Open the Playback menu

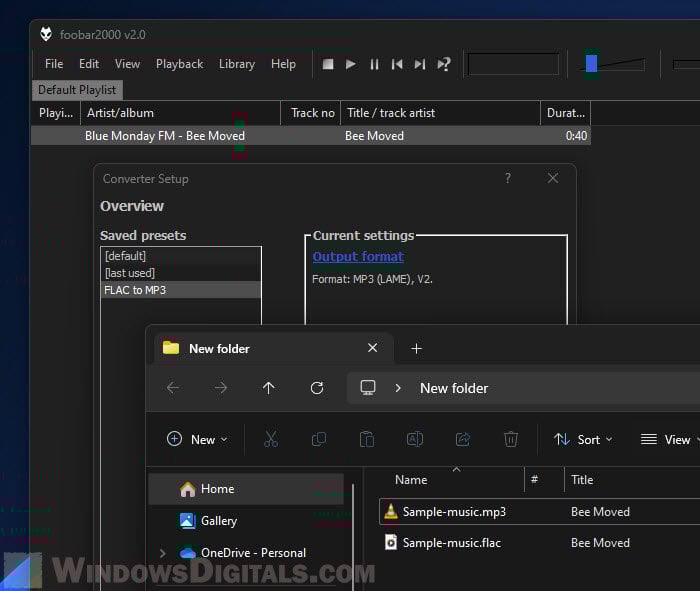click(x=179, y=64)
